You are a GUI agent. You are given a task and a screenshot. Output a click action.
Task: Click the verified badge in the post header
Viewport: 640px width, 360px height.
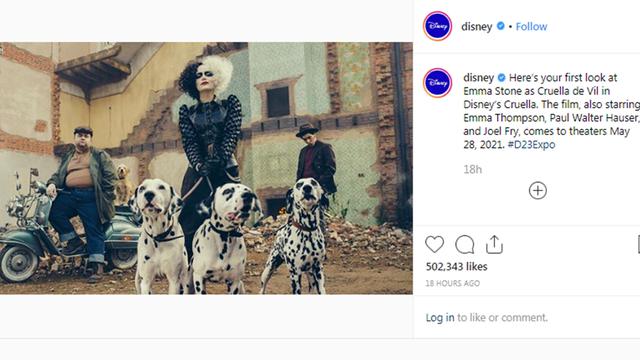point(500,26)
